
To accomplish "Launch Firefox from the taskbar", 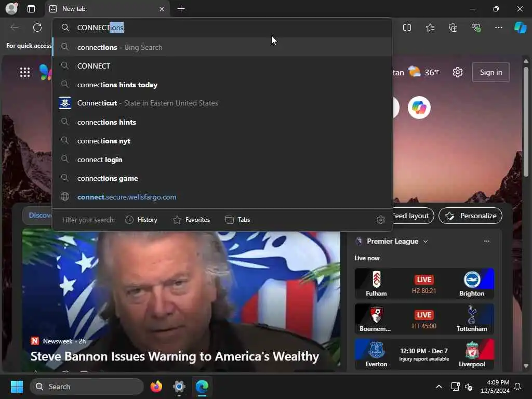I will pos(156,387).
